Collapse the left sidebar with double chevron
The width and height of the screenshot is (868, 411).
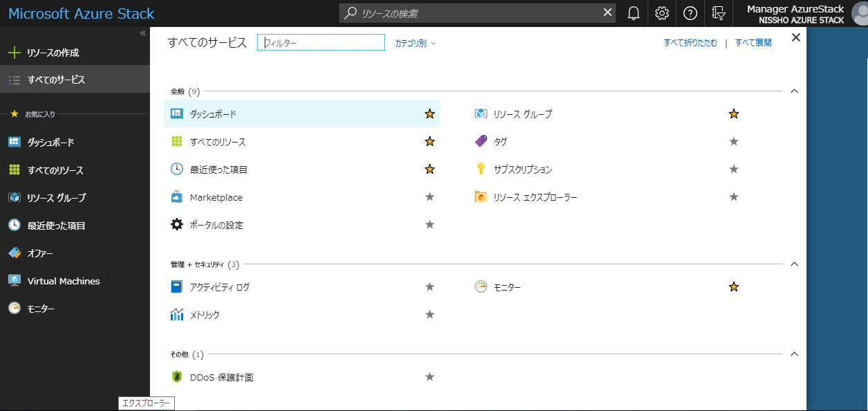click(143, 33)
